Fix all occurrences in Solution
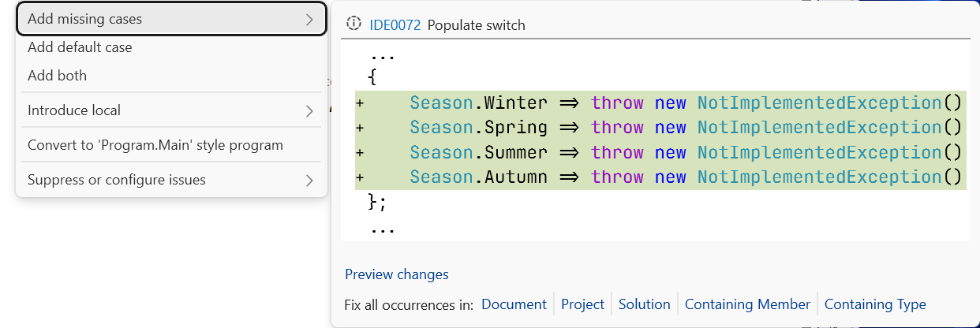 click(645, 304)
